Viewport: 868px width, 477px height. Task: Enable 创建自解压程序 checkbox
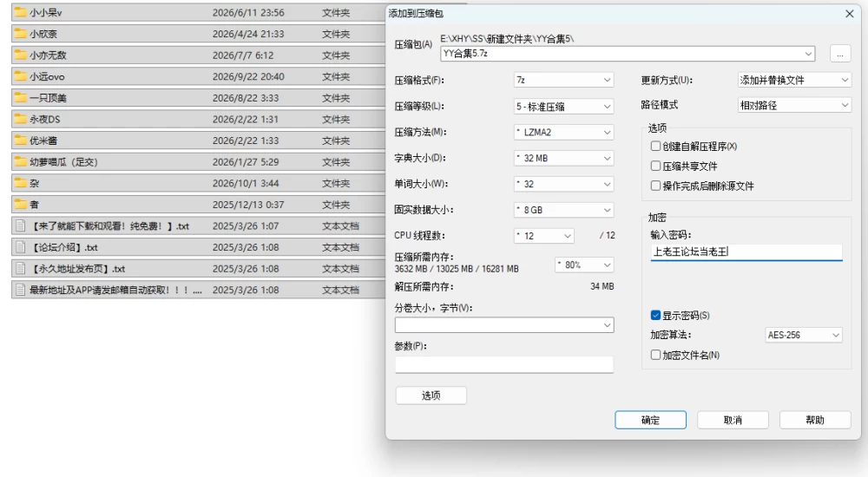655,146
